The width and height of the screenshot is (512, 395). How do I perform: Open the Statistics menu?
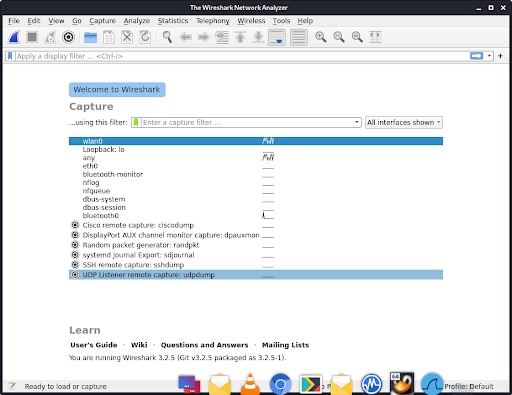coord(173,21)
